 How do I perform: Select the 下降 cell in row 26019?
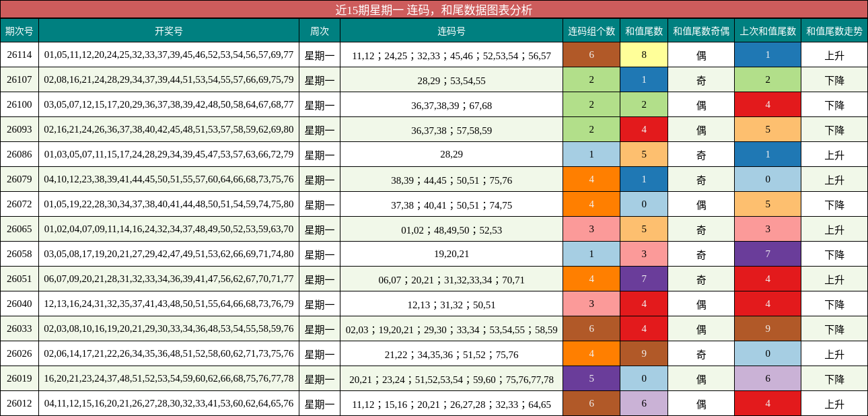834,379
